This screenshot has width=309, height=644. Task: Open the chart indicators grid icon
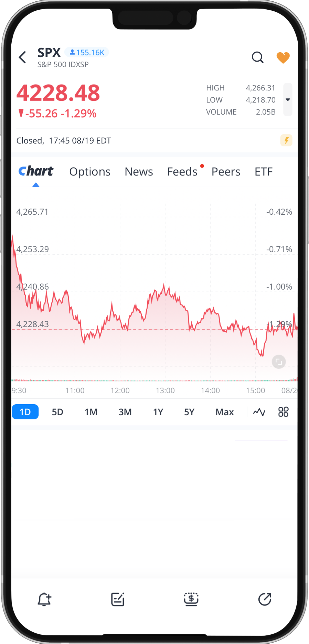[x=283, y=412]
